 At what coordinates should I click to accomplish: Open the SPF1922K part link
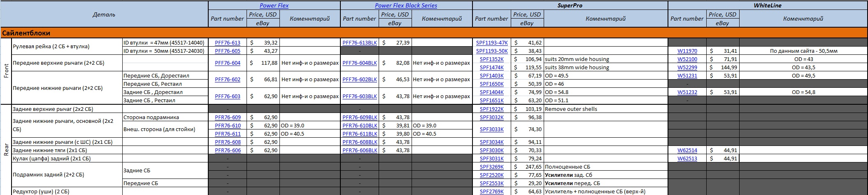[x=491, y=109]
